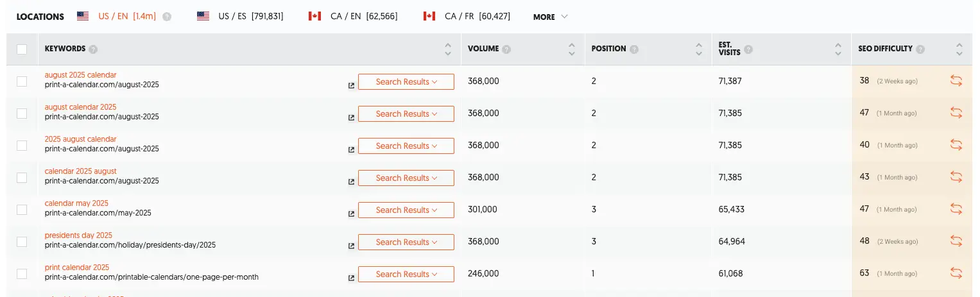Sort by Position column sort arrows
The width and height of the screenshot is (980, 297).
698,49
